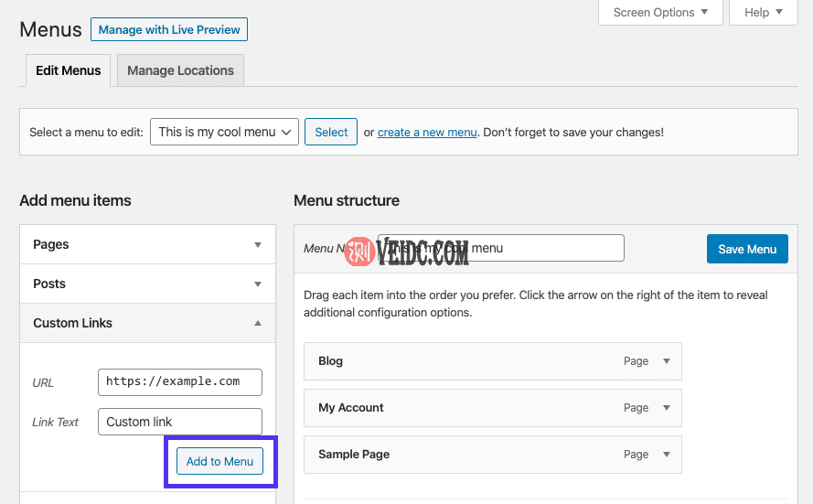Switch to Manage Locations tab
813x504 pixels.
pyautogui.click(x=180, y=70)
